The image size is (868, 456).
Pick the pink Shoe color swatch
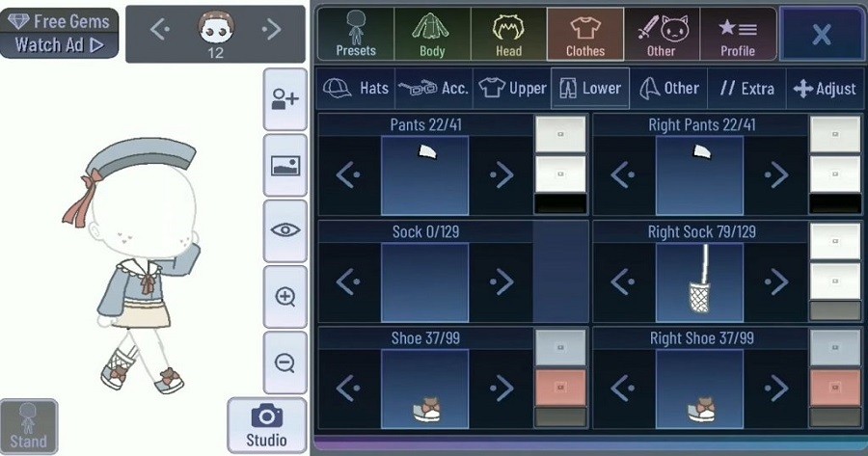coord(560,387)
